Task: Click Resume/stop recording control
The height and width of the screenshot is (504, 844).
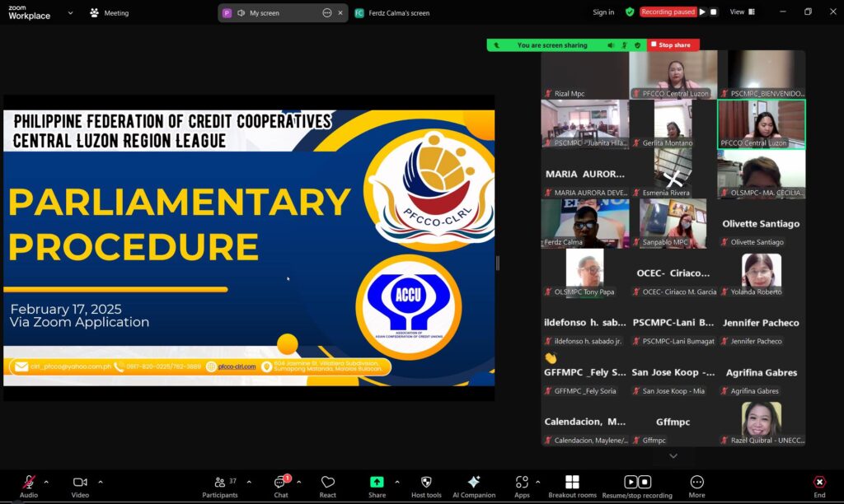Action: click(x=637, y=486)
